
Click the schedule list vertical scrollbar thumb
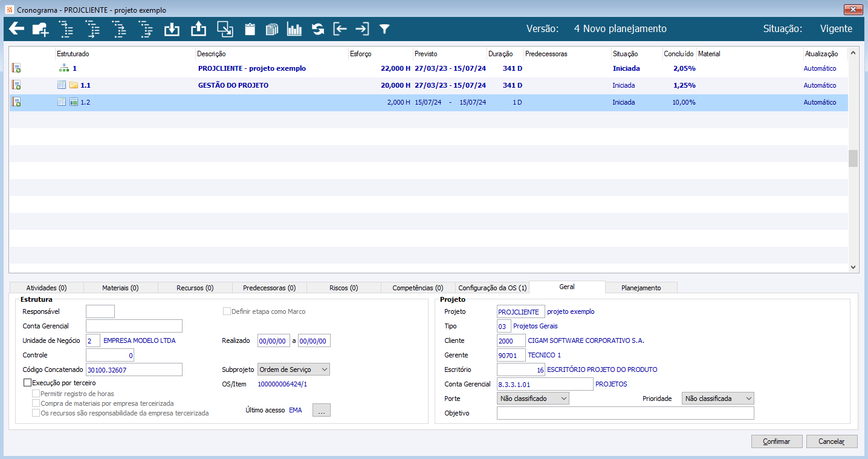pyautogui.click(x=853, y=158)
